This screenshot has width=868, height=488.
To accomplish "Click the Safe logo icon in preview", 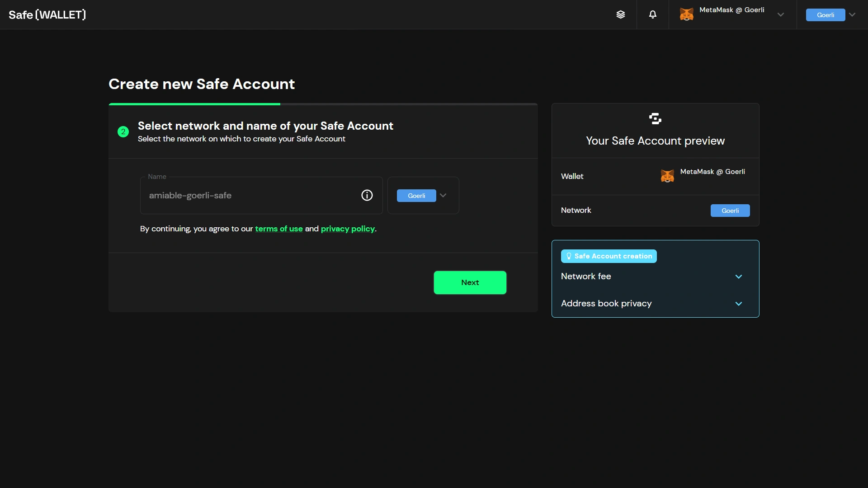I will pos(655,118).
